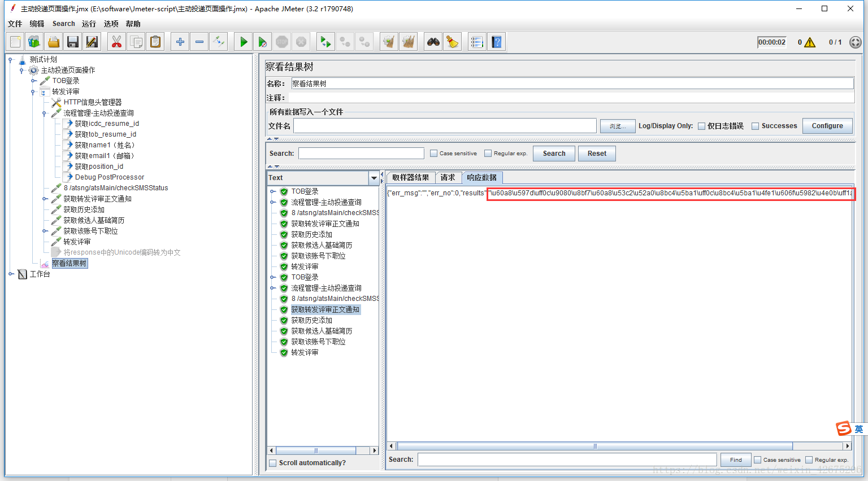Click the upper Search text field
Image resolution: width=868 pixels, height=481 pixels.
361,154
